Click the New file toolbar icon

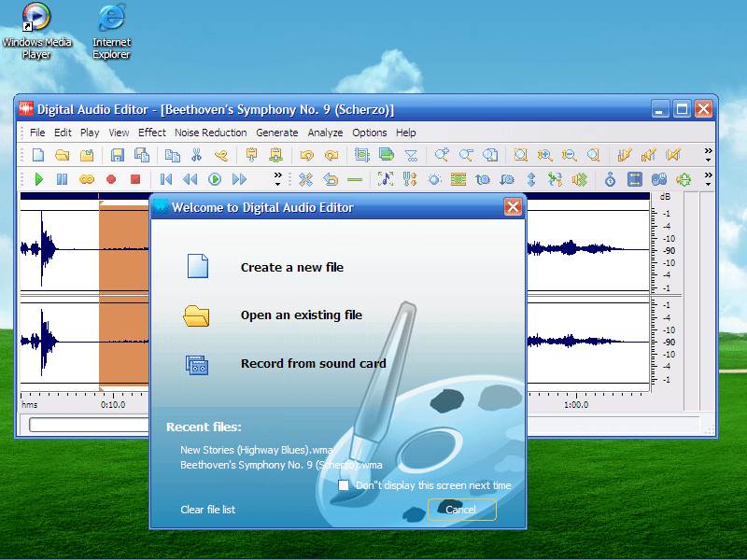pos(38,155)
